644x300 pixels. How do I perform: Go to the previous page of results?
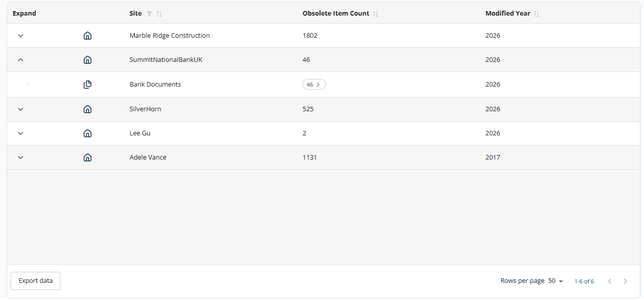[610, 281]
